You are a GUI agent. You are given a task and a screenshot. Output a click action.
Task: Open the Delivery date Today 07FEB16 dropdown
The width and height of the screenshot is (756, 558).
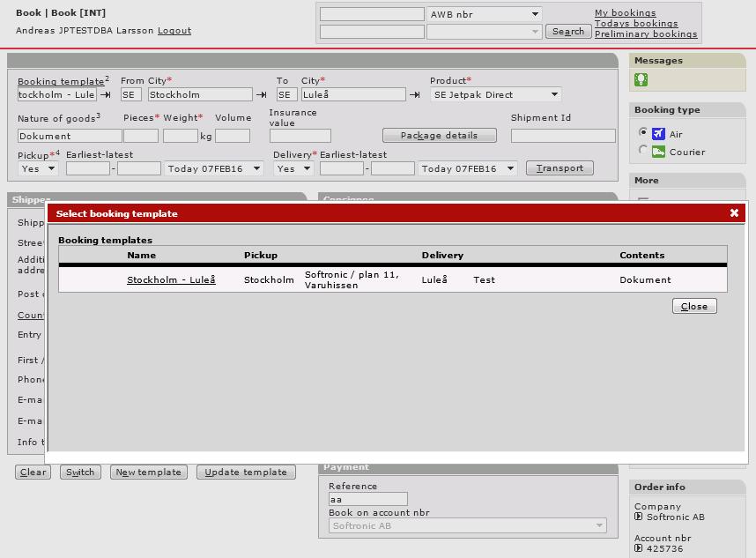(x=467, y=168)
